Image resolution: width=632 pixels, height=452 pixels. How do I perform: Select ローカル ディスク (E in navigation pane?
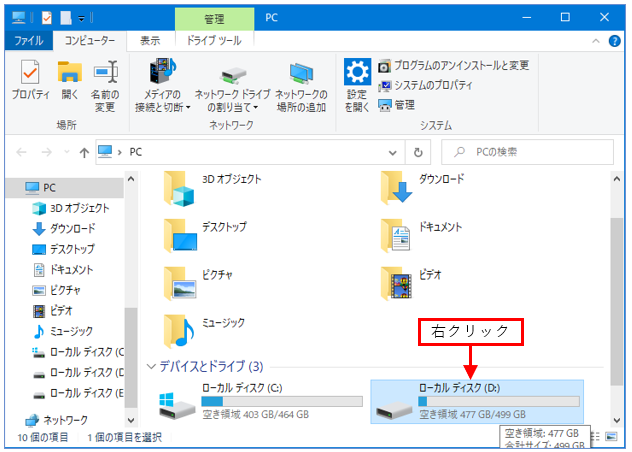pos(78,393)
